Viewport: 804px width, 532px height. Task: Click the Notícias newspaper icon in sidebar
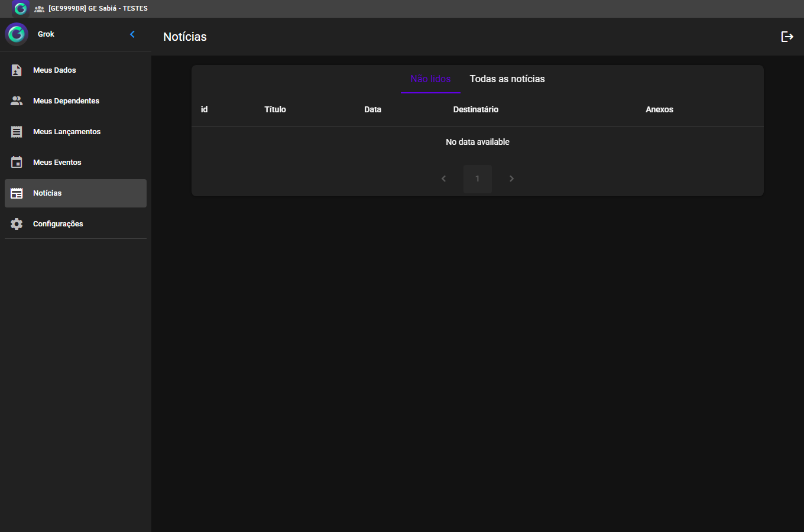coord(17,193)
